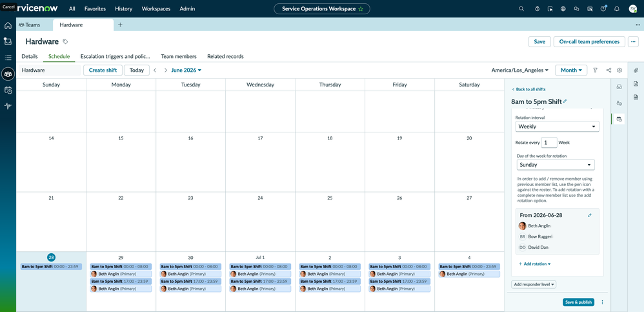644x312 pixels.
Task: Open the June 2026 month picker dropdown
Action: (x=186, y=70)
